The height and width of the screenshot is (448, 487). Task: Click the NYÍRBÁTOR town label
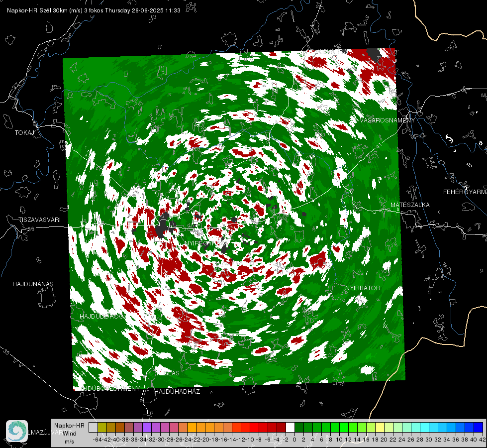click(x=363, y=288)
